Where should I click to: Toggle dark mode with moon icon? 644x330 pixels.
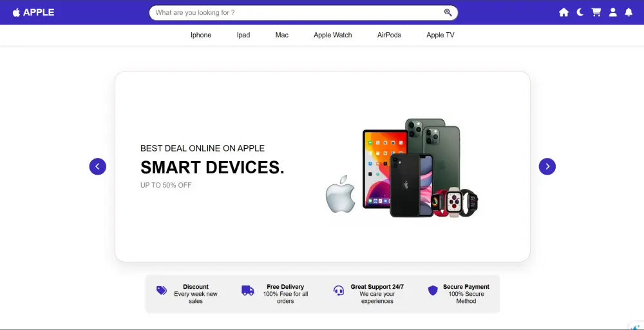580,12
